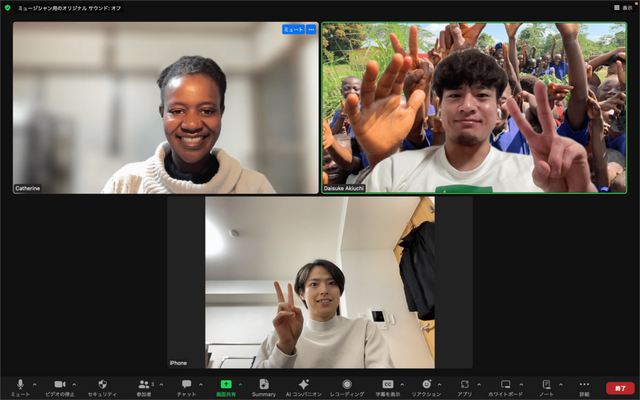Click the green encryption shield icon
Screen dimensions: 640x400
(9, 7)
